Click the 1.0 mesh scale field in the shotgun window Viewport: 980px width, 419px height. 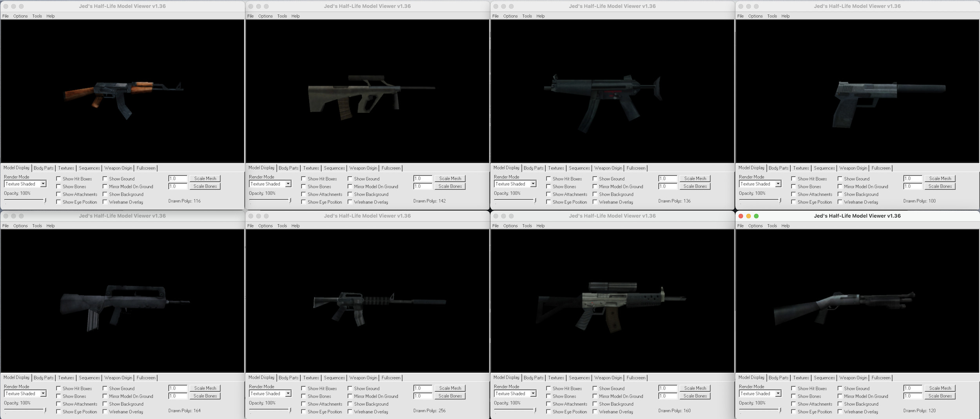pos(913,388)
